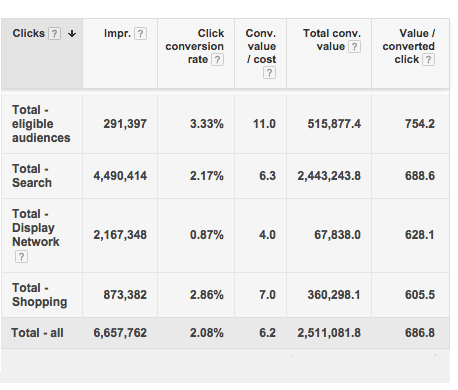
Task: Open the help icon next to Impr.
Action: click(x=140, y=34)
